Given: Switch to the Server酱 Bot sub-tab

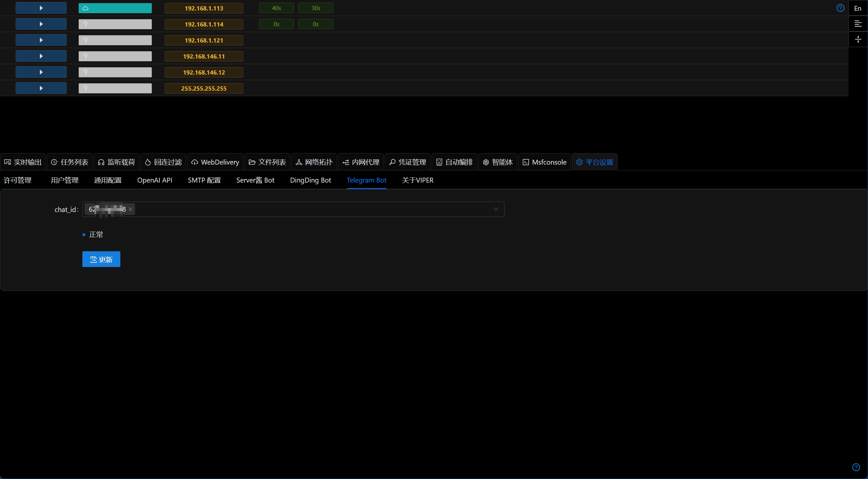Looking at the screenshot, I should [255, 180].
